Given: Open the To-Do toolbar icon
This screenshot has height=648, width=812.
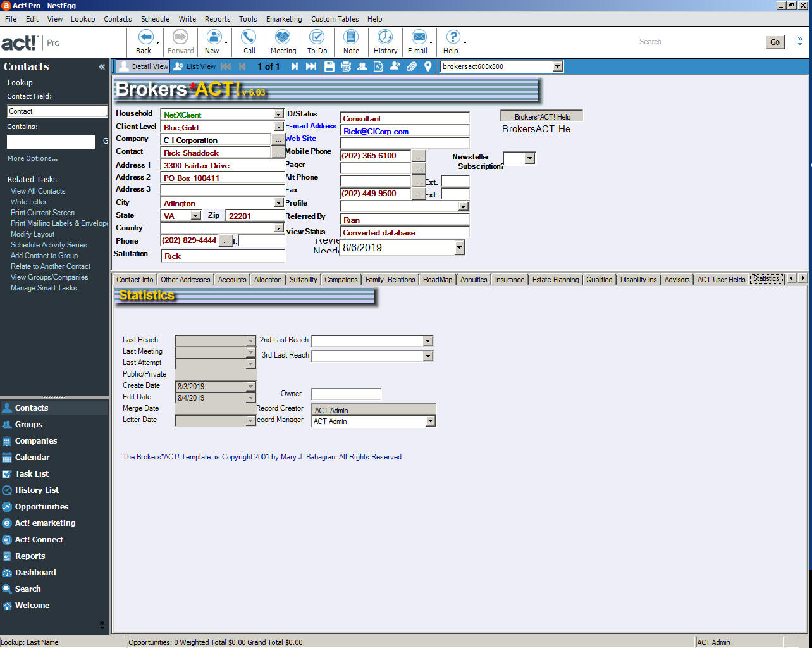Looking at the screenshot, I should pos(317,37).
